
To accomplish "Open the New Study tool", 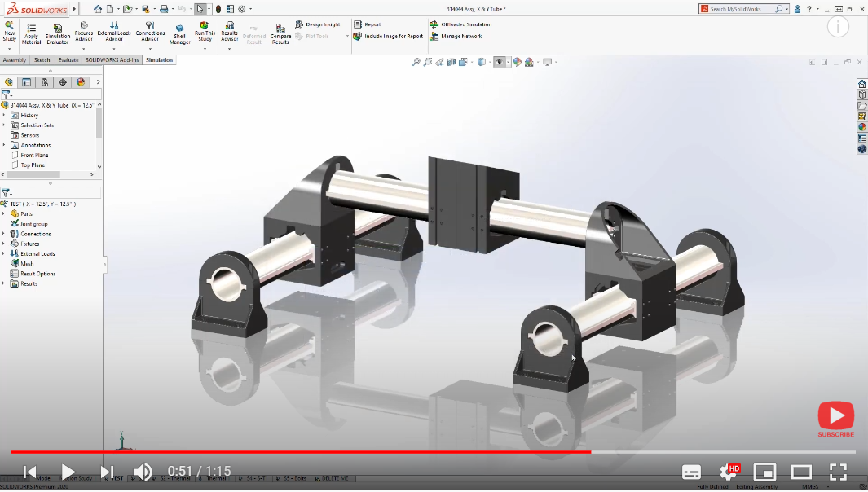I will click(9, 31).
